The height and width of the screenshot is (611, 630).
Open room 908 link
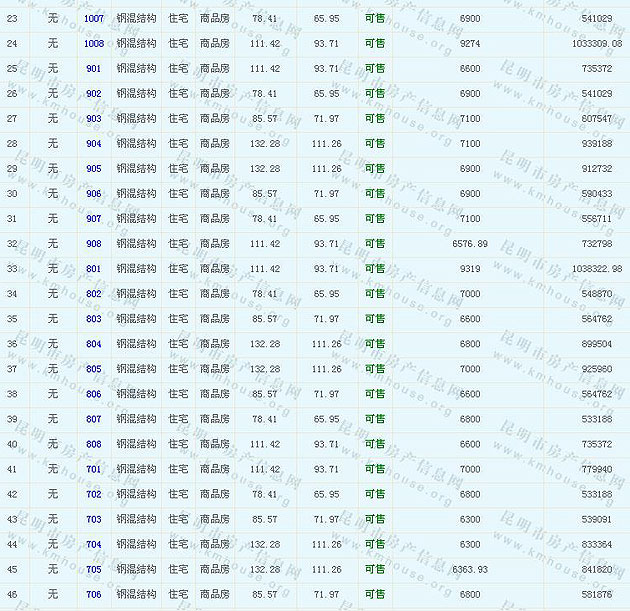coord(93,244)
